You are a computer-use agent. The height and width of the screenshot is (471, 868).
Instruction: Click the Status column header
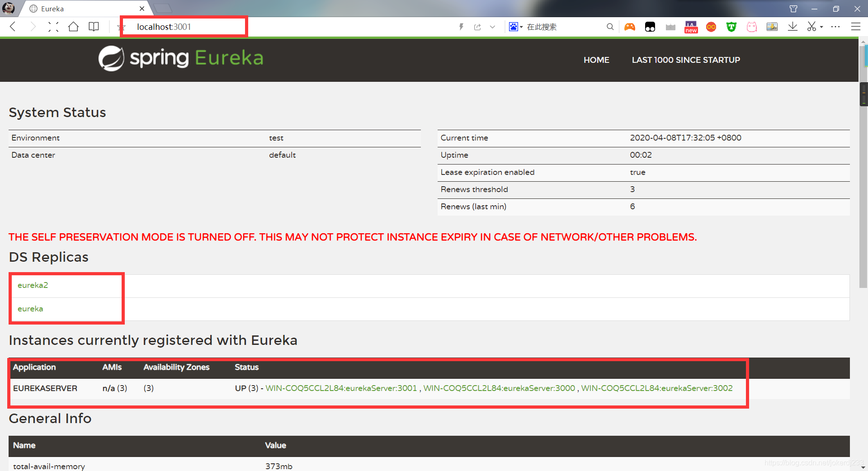click(x=247, y=367)
